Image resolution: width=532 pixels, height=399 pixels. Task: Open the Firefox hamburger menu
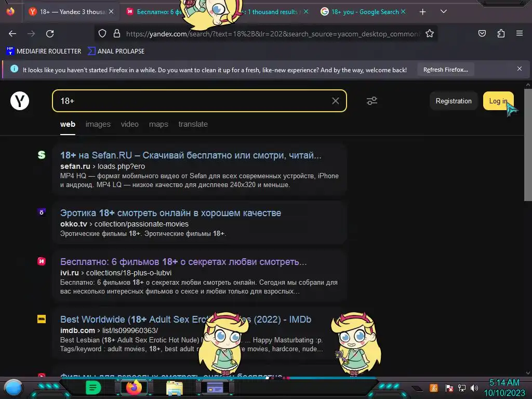[x=520, y=33]
